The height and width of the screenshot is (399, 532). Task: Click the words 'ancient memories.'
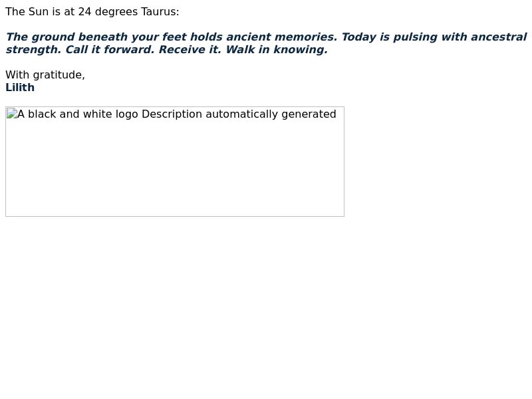(x=281, y=37)
